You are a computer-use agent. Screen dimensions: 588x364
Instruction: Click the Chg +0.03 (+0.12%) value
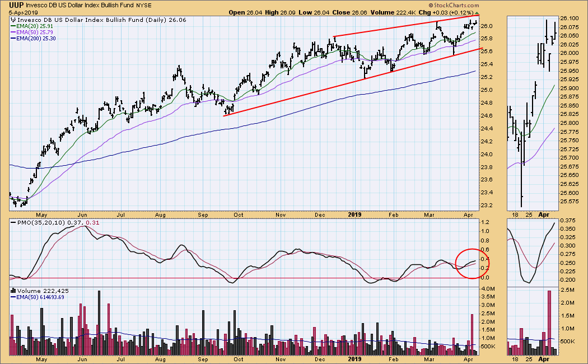click(446, 12)
